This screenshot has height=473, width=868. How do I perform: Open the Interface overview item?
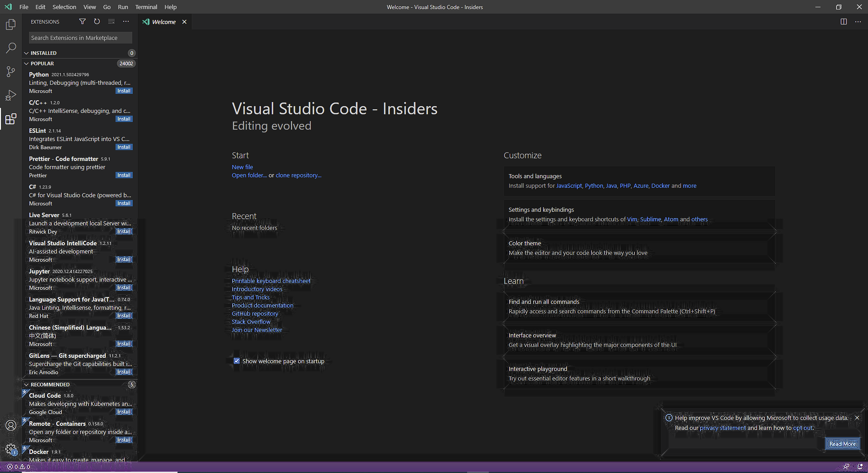click(639, 340)
